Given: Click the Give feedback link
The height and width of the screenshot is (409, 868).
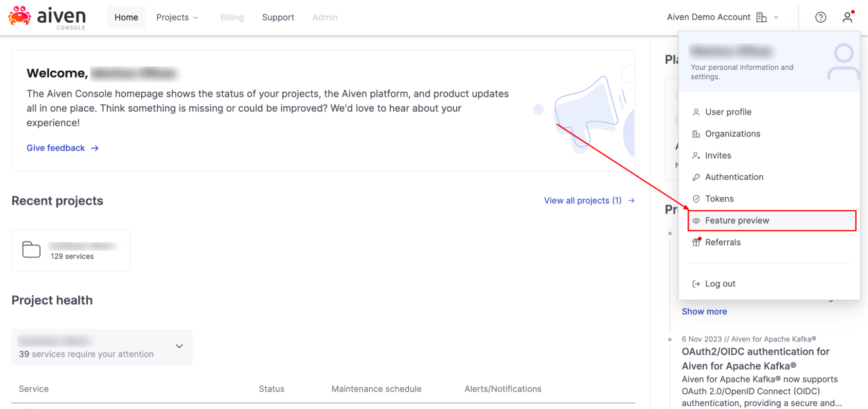Looking at the screenshot, I should (56, 148).
